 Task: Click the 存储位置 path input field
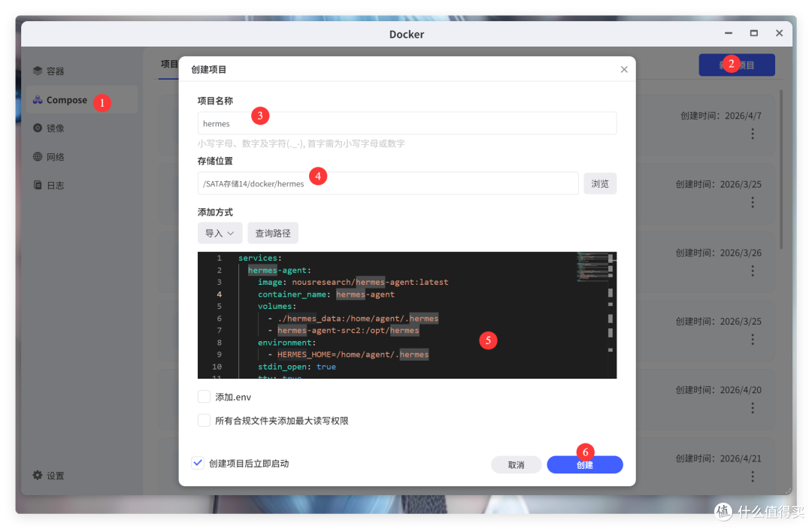coord(388,184)
